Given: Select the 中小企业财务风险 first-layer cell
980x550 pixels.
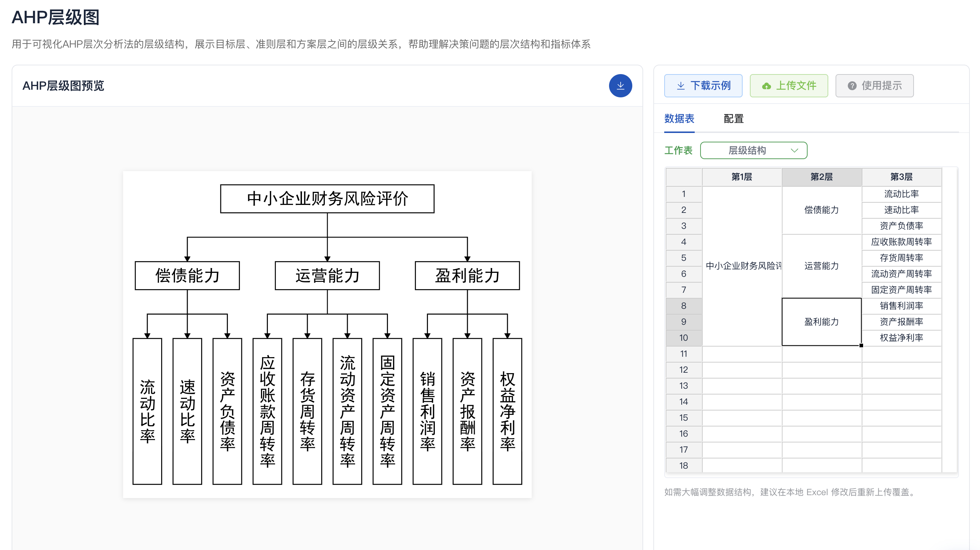Looking at the screenshot, I should click(742, 266).
